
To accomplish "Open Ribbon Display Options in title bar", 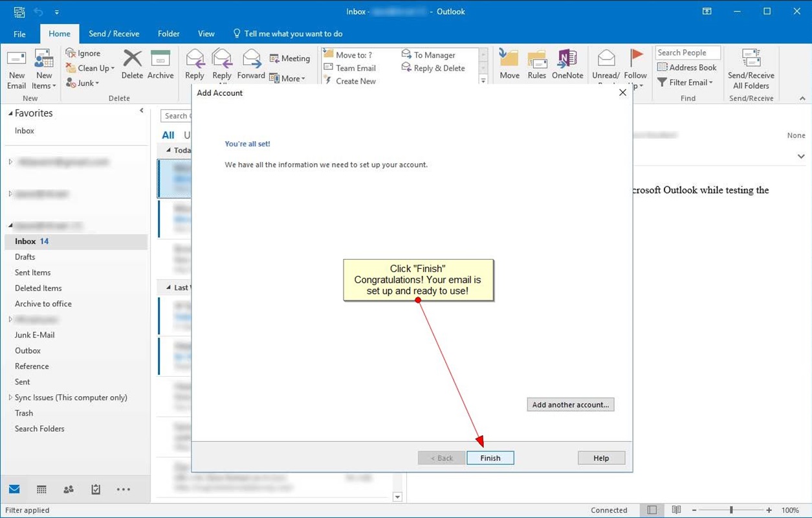I will (x=707, y=12).
